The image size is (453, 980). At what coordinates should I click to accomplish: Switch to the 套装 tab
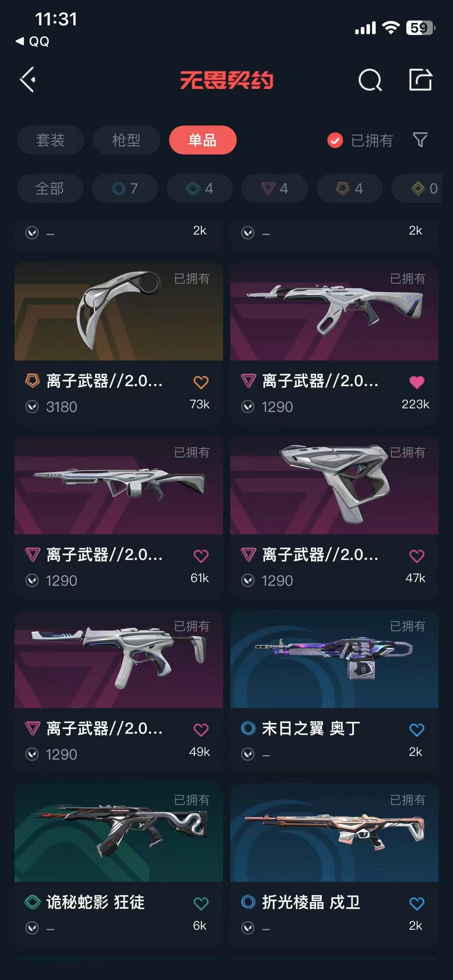[x=50, y=140]
